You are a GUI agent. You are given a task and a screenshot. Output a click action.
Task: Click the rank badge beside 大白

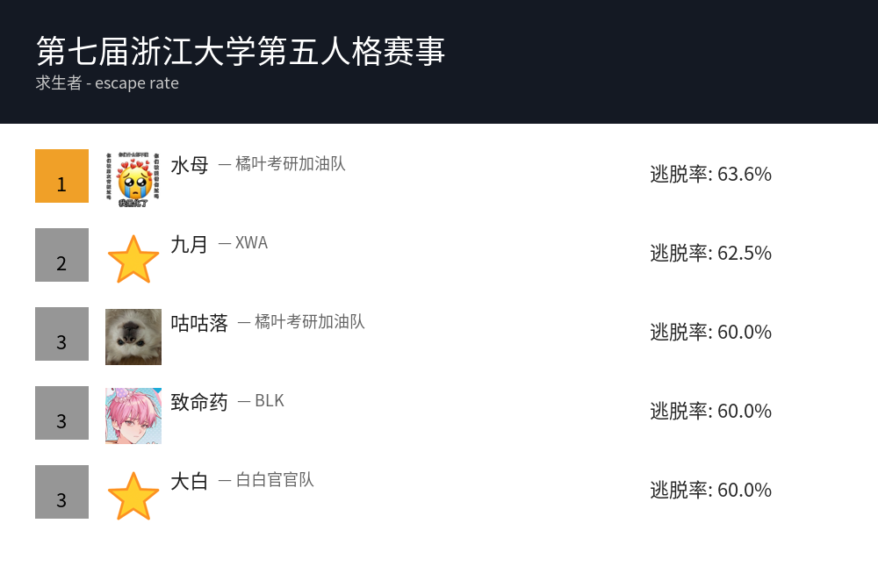pos(61,491)
